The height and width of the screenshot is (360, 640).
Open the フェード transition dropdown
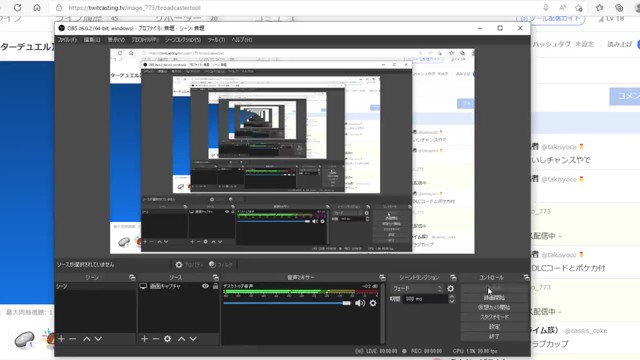[417, 288]
